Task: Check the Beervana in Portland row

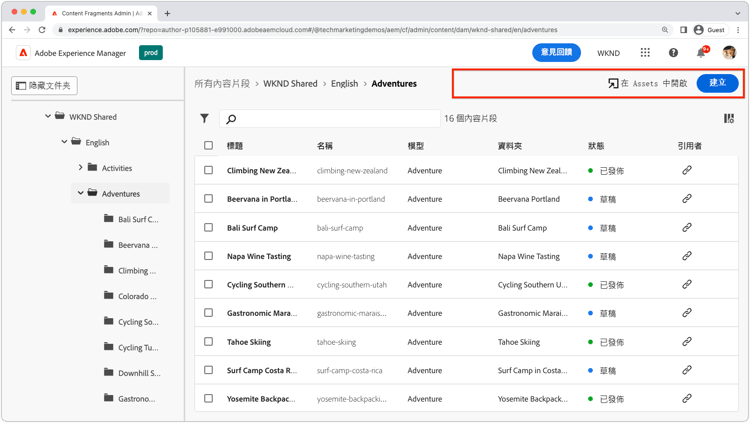Action: [x=209, y=199]
